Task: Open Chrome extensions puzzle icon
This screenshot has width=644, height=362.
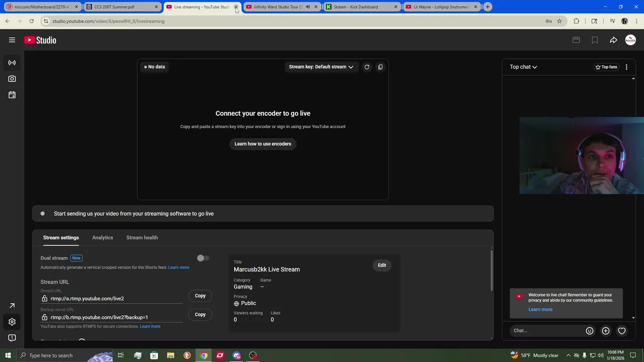Action: click(x=577, y=21)
